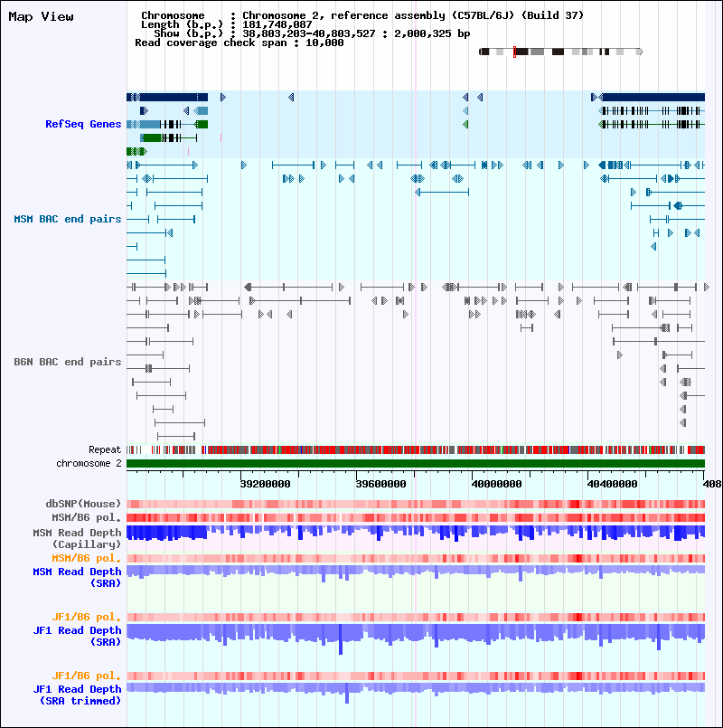
Task: Click the chromosome 2 track label
Action: pos(89,463)
